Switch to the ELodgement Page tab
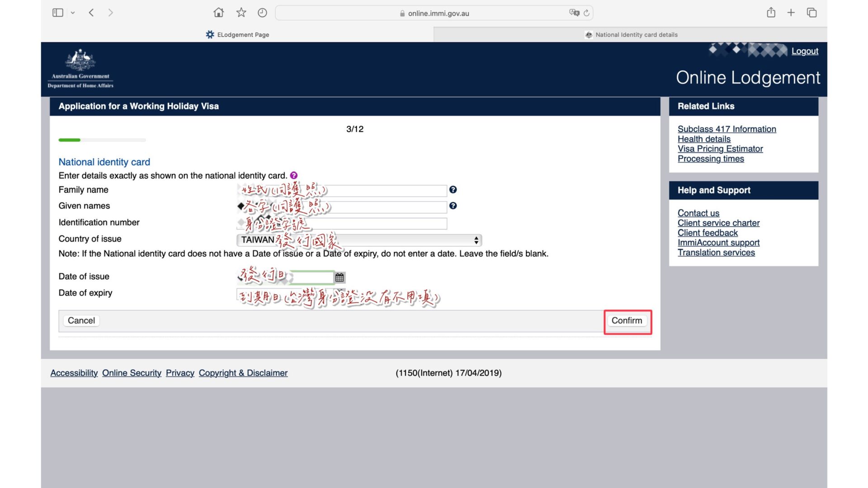 pyautogui.click(x=237, y=35)
